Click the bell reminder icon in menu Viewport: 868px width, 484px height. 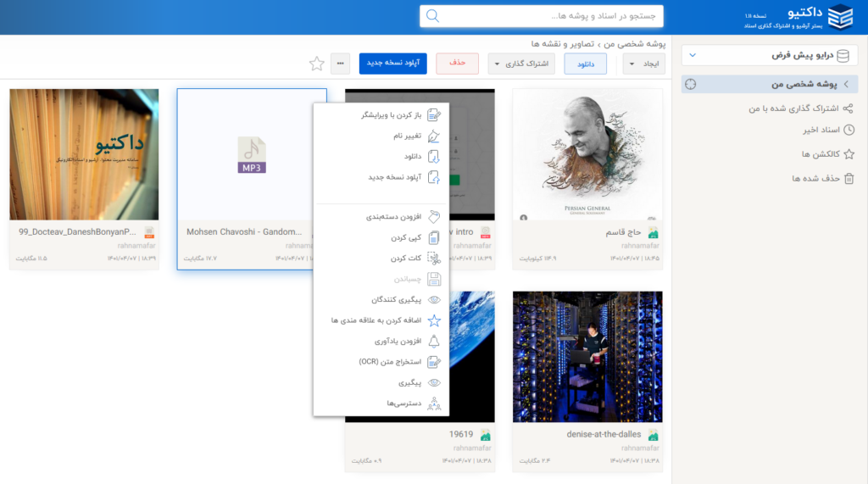click(x=434, y=341)
